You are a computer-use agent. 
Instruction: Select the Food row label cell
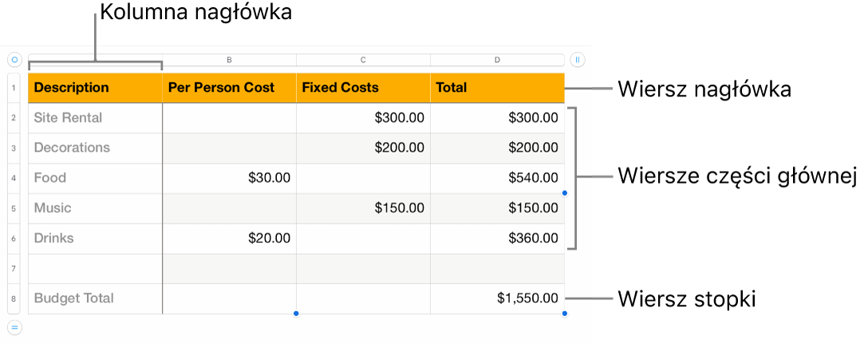click(95, 178)
